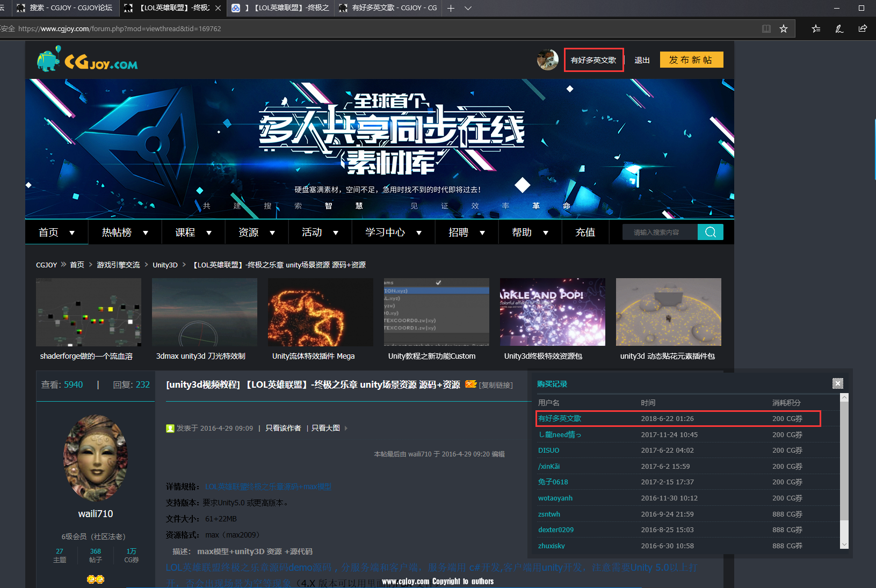Expand the 学习中心 dropdown arrow
The height and width of the screenshot is (588, 876).
[419, 233]
